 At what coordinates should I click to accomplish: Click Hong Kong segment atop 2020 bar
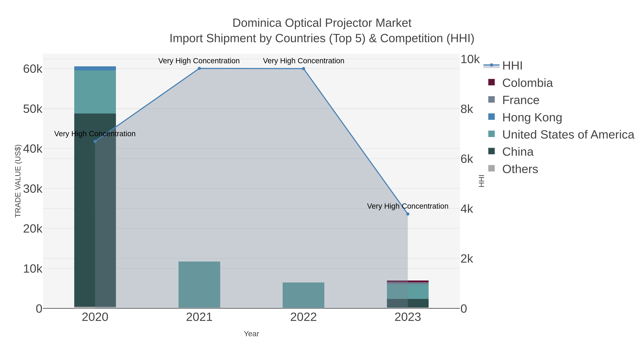[x=95, y=68]
